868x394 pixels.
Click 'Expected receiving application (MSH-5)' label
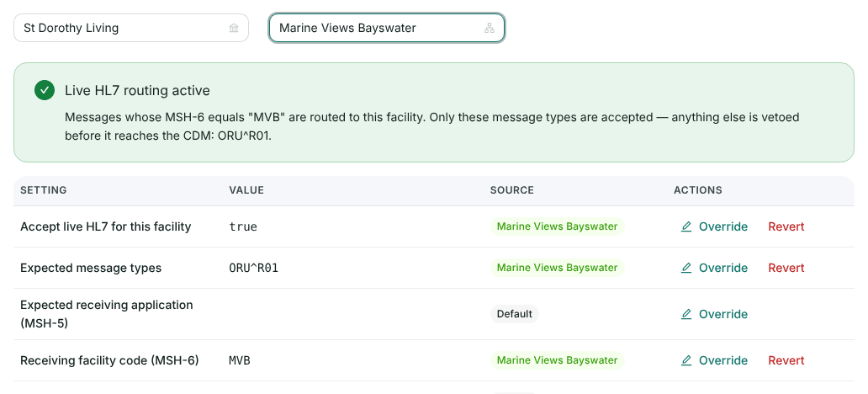pos(107,314)
